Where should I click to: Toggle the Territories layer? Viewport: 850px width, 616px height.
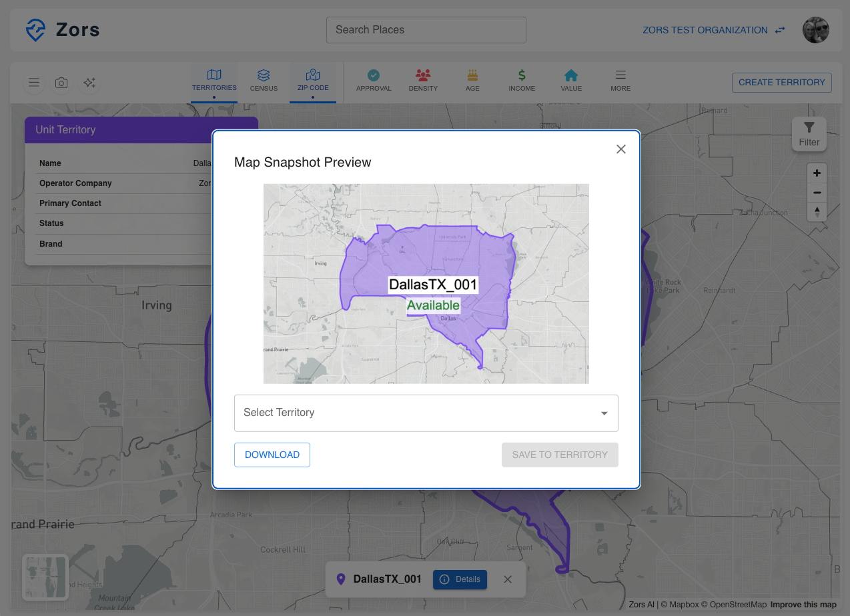(214, 81)
